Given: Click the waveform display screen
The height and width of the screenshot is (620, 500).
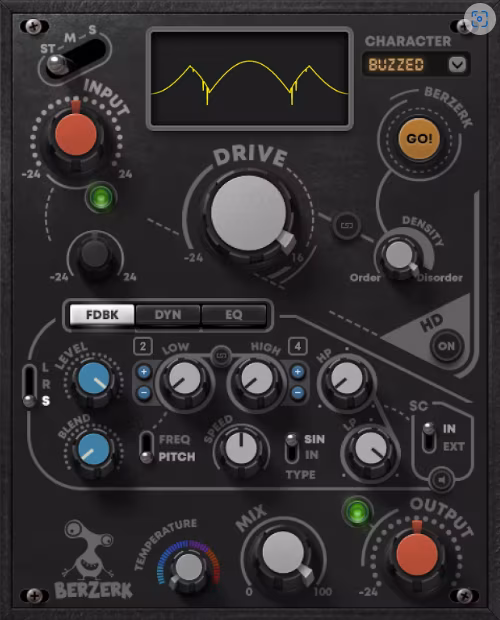Looking at the screenshot, I should tap(249, 78).
